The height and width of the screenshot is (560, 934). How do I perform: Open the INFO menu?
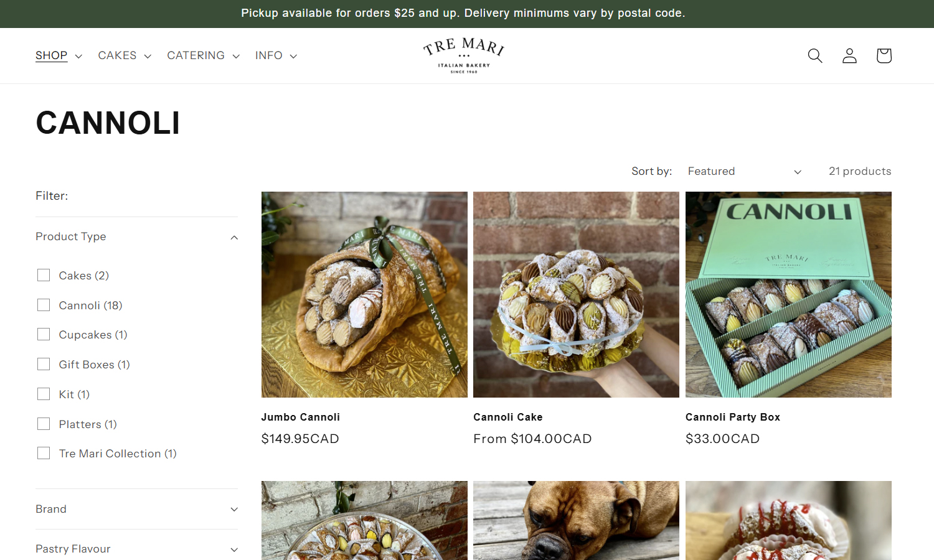[276, 56]
